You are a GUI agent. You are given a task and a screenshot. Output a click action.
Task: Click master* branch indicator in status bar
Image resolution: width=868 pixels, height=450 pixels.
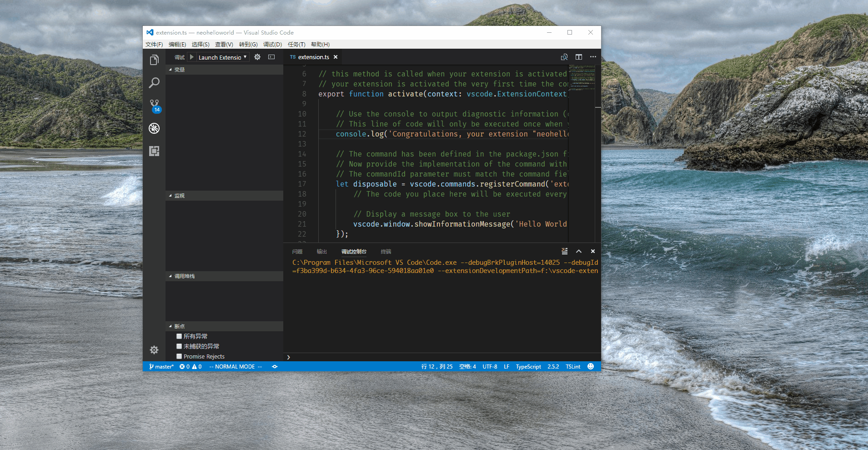[161, 366]
